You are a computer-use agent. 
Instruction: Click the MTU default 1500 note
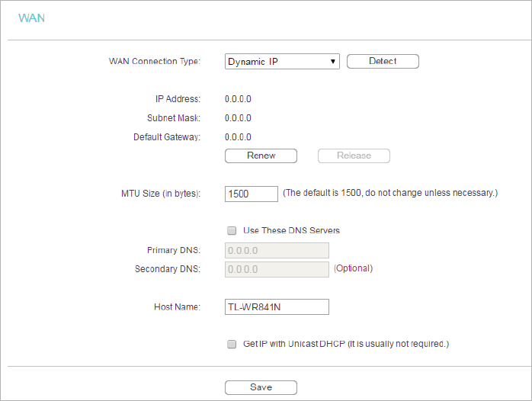[390, 193]
